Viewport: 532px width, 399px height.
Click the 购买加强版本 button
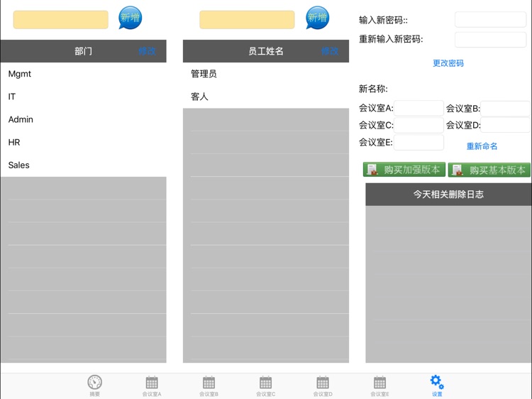pos(404,170)
